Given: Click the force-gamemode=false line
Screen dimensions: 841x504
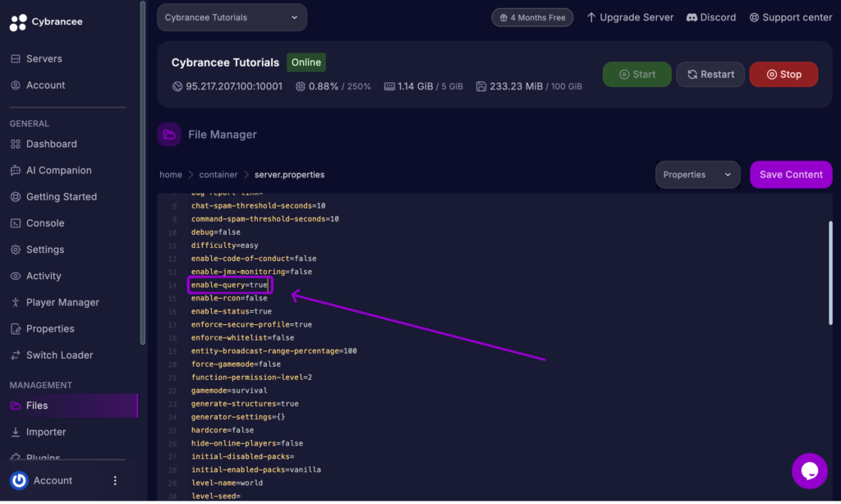Looking at the screenshot, I should [236, 364].
